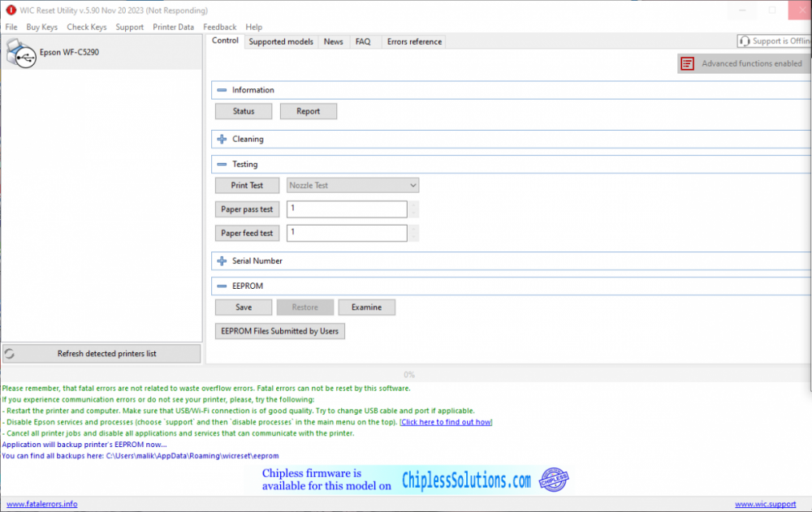Switch to the Supported models tab

[x=281, y=42]
